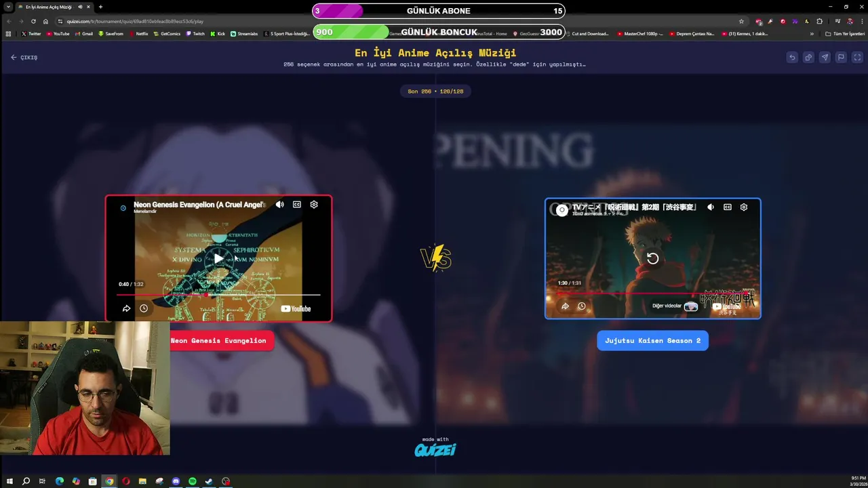868x488 pixels.
Task: Open Opera browser from taskbar
Action: (x=125, y=481)
